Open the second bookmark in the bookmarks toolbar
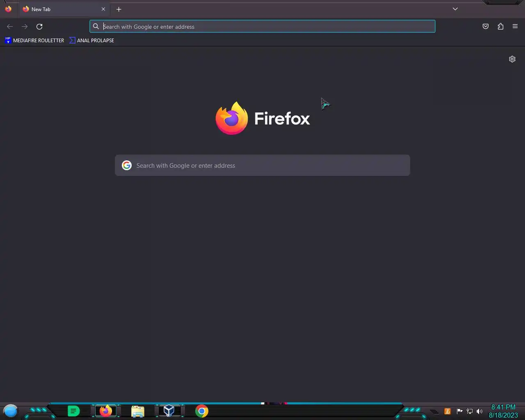Viewport: 525px width, 420px height. coord(92,40)
